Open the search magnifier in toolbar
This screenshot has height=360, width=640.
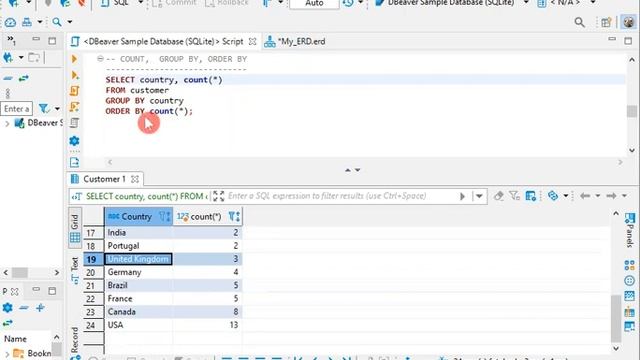[x=57, y=22]
